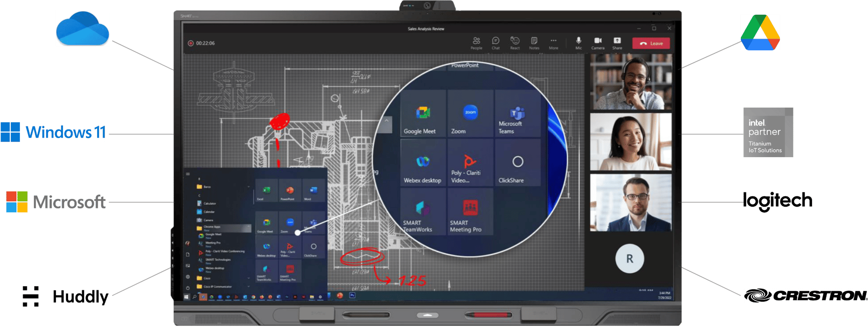Open the user account avatar in Start rail
Viewport: 868px width, 329px height.
[x=187, y=243]
